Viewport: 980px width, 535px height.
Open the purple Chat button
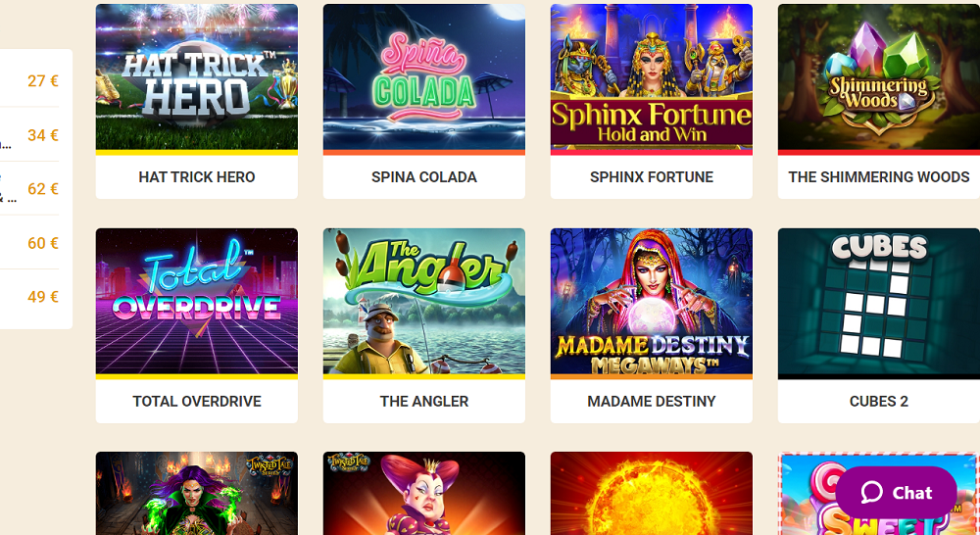point(897,493)
